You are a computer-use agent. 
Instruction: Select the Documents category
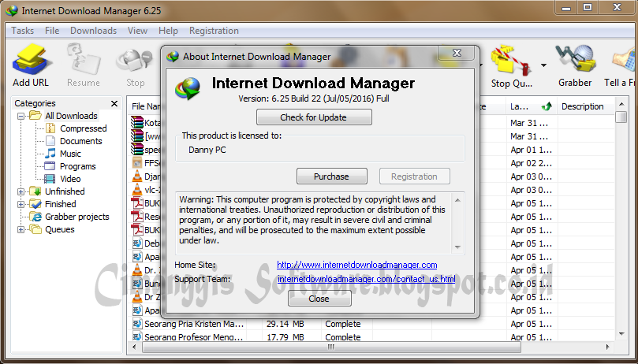(x=80, y=141)
